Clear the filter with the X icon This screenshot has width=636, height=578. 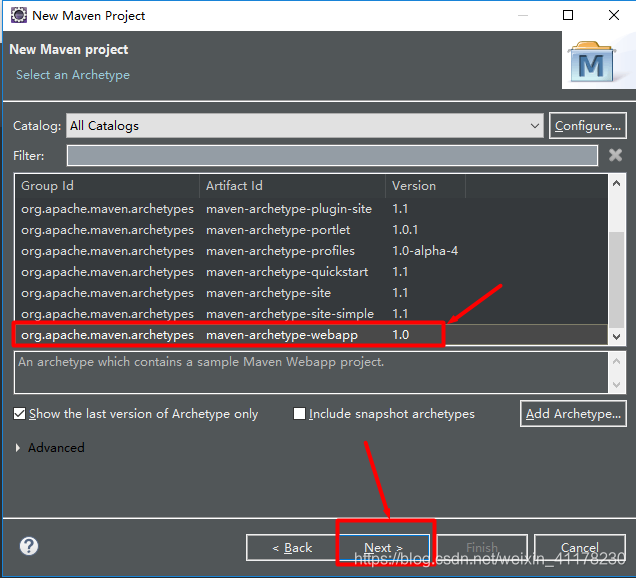(615, 155)
